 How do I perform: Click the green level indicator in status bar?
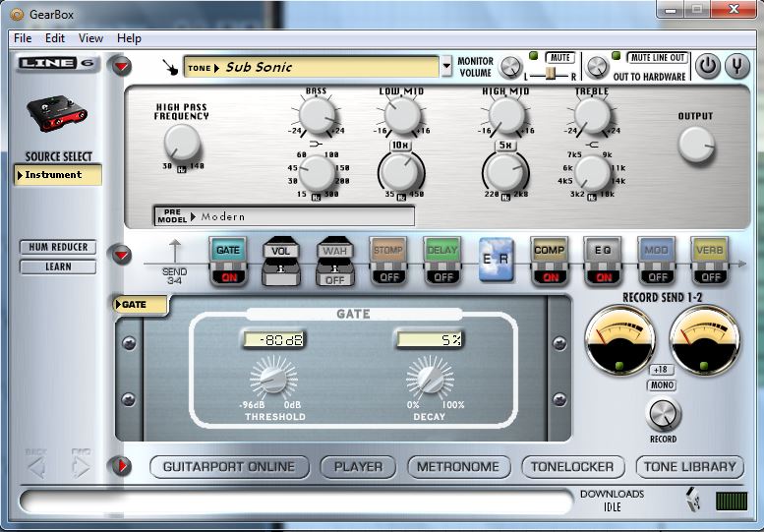pos(732,501)
